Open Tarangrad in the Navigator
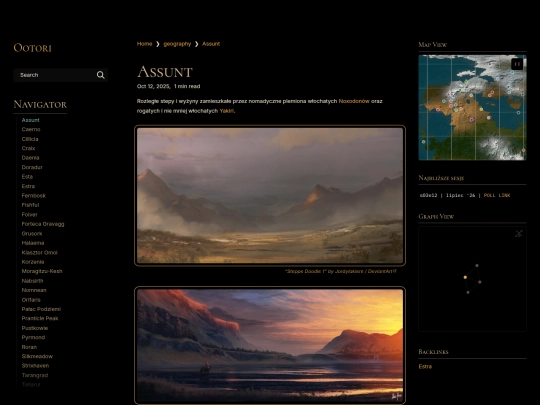The image size is (540, 405). [x=35, y=375]
